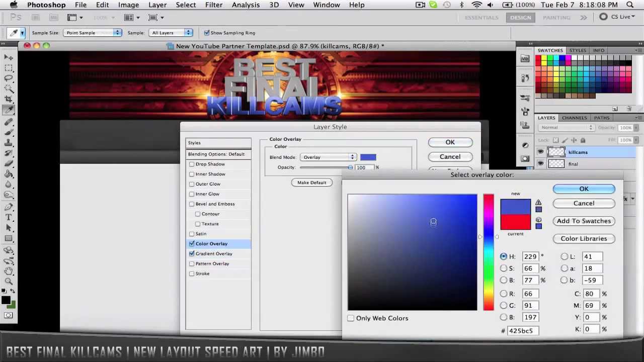
Task: Switch to the Channels tab
Action: click(574, 118)
